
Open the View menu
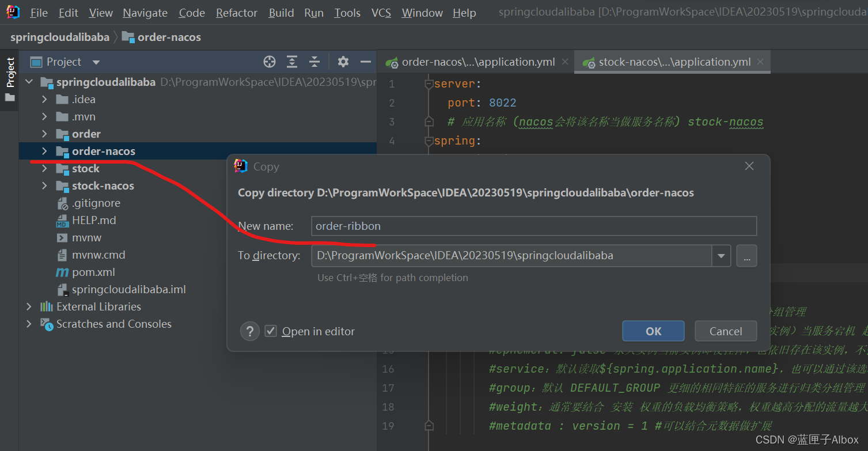coord(101,13)
